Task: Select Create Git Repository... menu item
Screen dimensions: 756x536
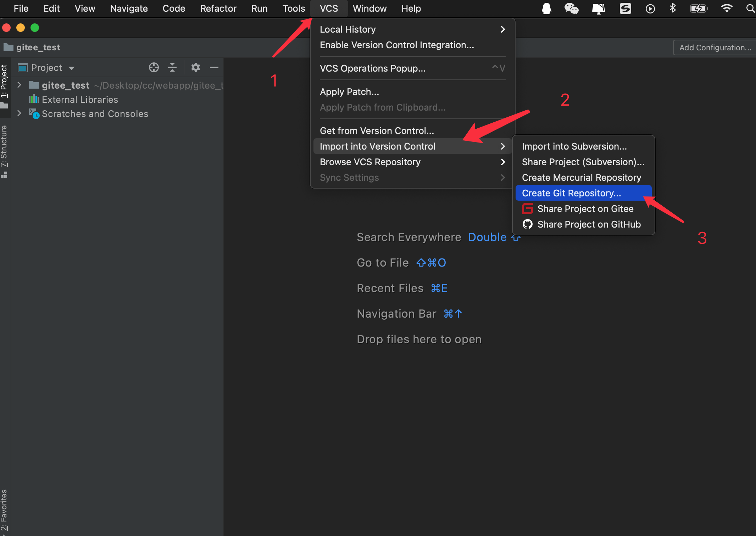Action: 571,193
